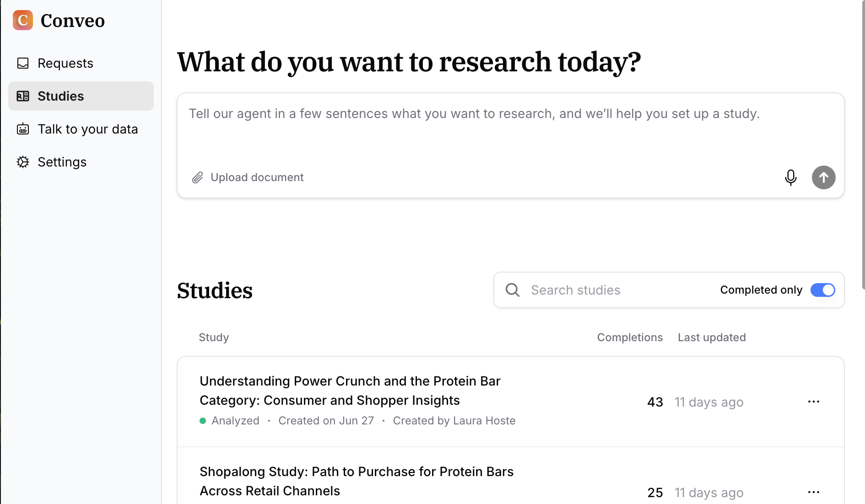
Task: Open the Settings page
Action: [62, 162]
